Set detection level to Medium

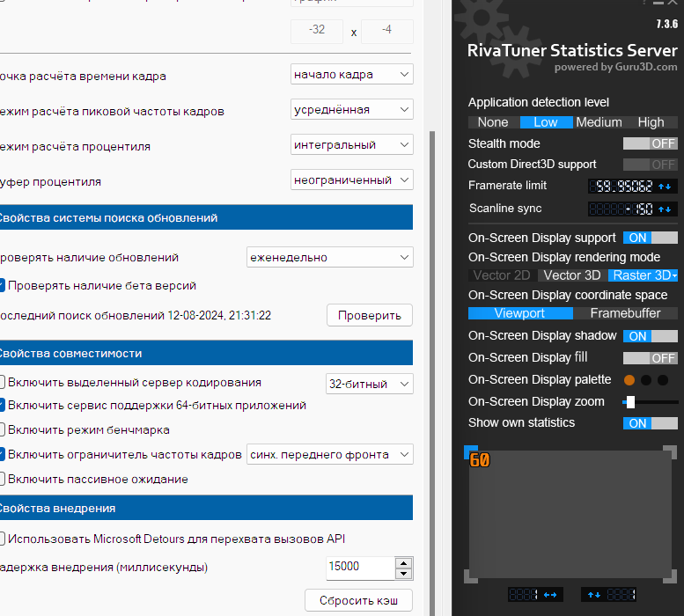[599, 122]
